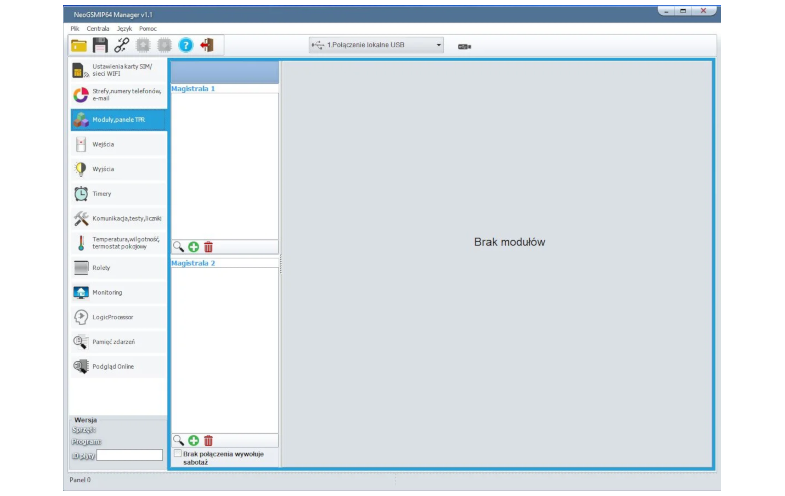Click the 'Panel 0' status bar text
This screenshot has width=785, height=496.
(x=80, y=480)
